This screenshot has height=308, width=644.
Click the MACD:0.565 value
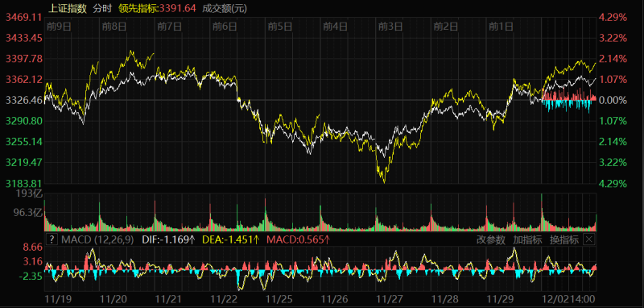coord(299,240)
